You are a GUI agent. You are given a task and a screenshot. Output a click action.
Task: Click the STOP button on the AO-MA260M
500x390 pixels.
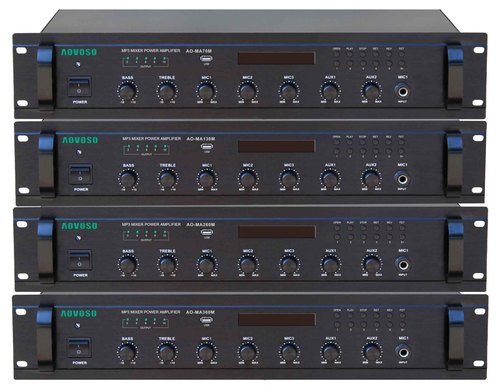(x=363, y=228)
